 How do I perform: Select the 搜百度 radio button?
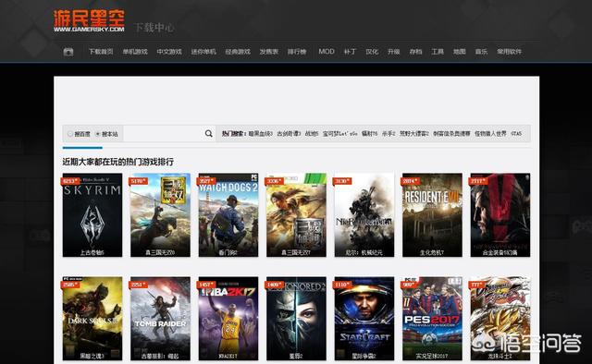tap(70, 134)
